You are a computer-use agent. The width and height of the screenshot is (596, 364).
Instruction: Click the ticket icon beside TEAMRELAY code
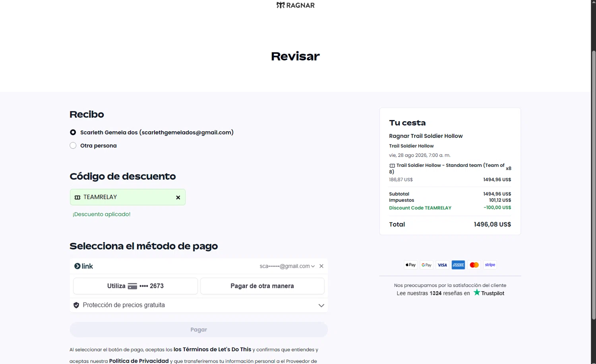[77, 197]
